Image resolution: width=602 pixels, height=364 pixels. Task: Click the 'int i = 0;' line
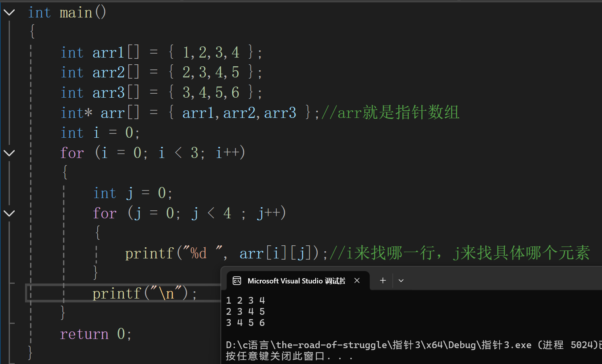coord(100,133)
